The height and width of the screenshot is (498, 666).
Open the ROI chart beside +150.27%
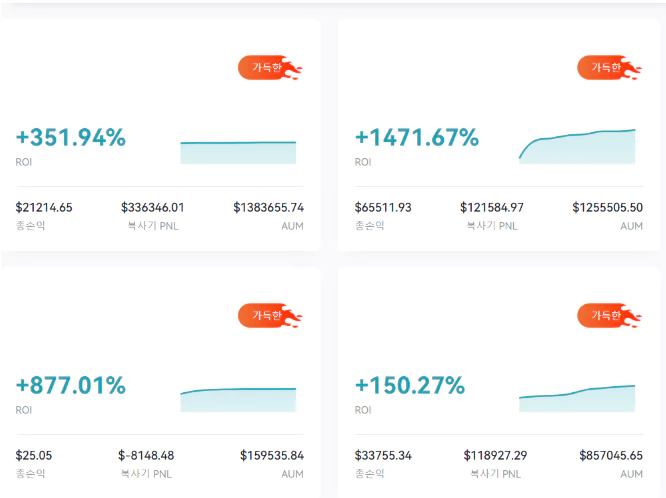tap(577, 398)
